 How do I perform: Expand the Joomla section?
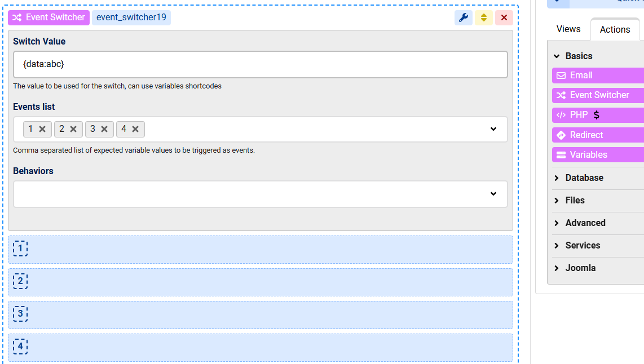[580, 268]
